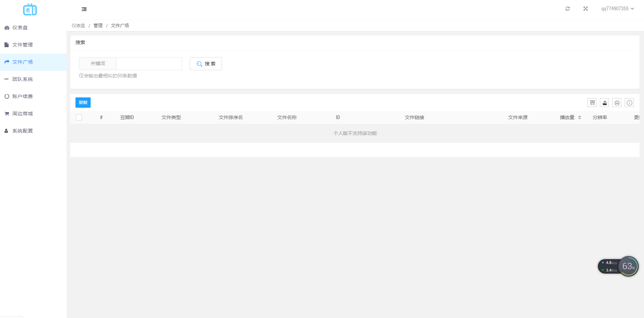Click the hint 仅会输出最相似的50条数据
Screen dimensions: 644x318
[108, 76]
